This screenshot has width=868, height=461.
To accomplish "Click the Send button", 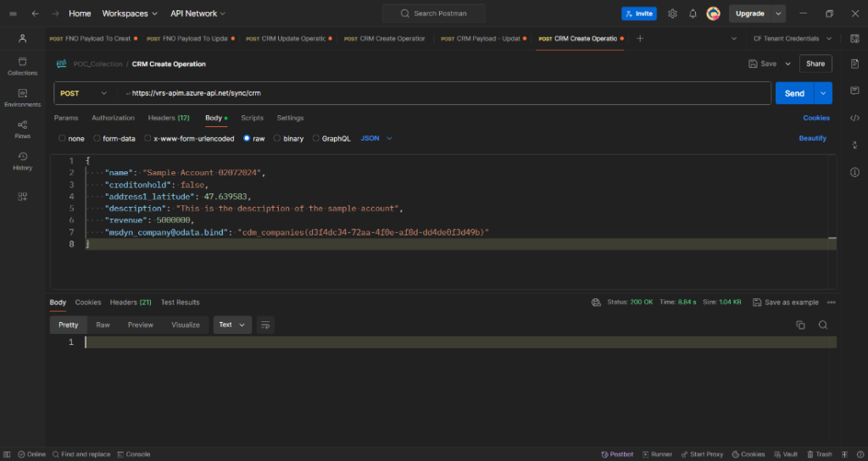I will coord(794,93).
